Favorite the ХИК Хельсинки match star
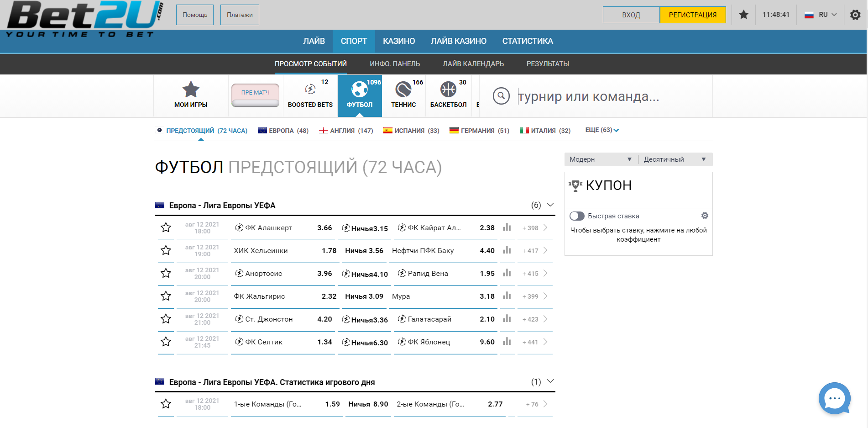 coord(166,250)
